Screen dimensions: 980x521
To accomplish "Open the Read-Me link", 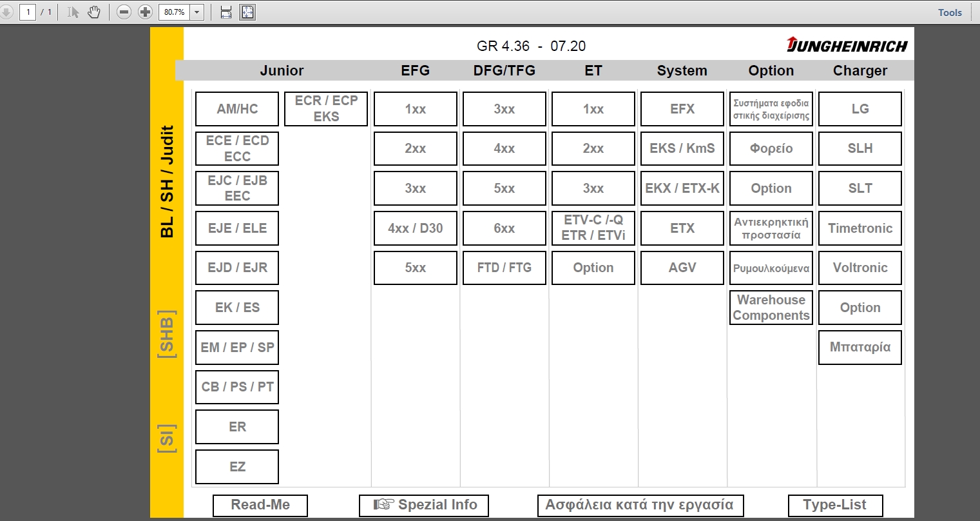I will click(x=260, y=505).
